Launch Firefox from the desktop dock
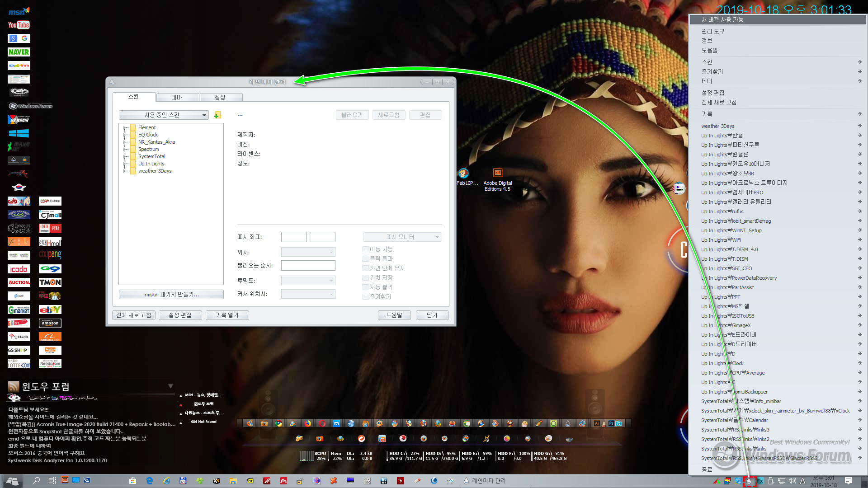 click(x=307, y=423)
